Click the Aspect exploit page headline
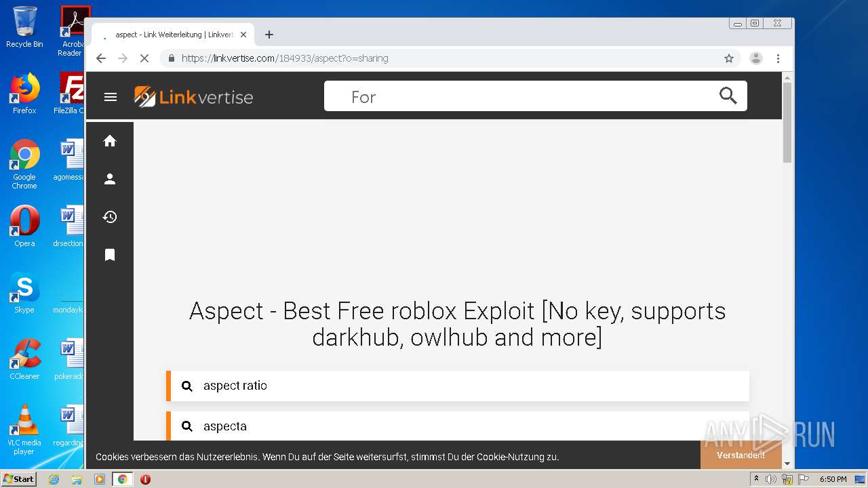The image size is (868, 488). [x=458, y=324]
